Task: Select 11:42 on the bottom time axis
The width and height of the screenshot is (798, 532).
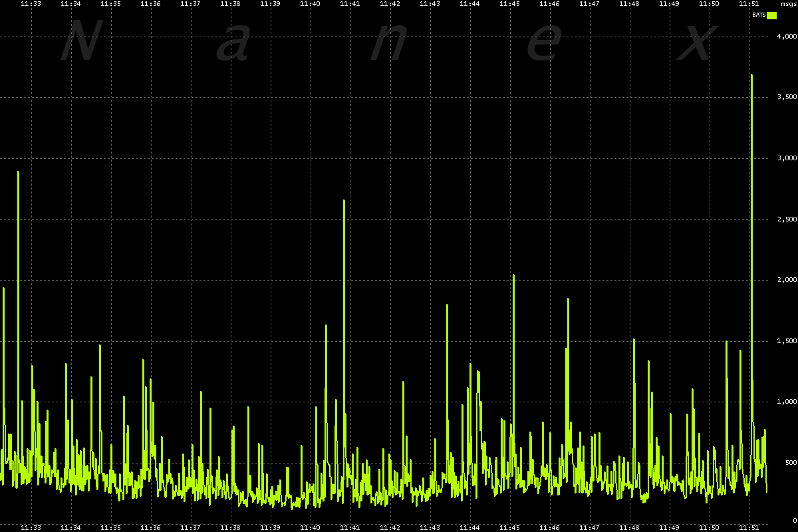Action: coord(390,527)
